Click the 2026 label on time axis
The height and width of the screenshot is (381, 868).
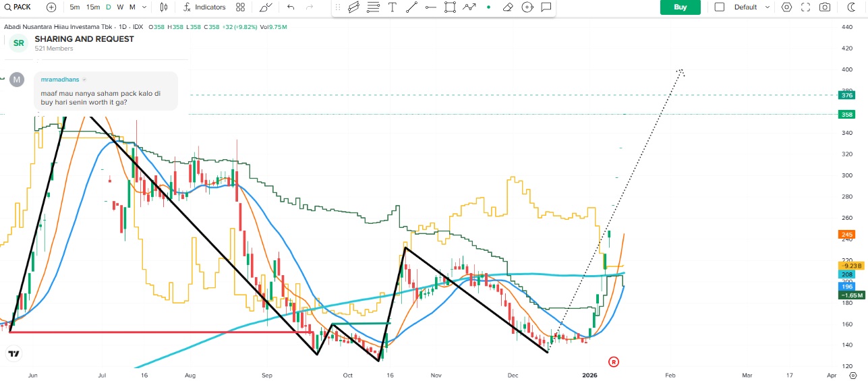(589, 374)
